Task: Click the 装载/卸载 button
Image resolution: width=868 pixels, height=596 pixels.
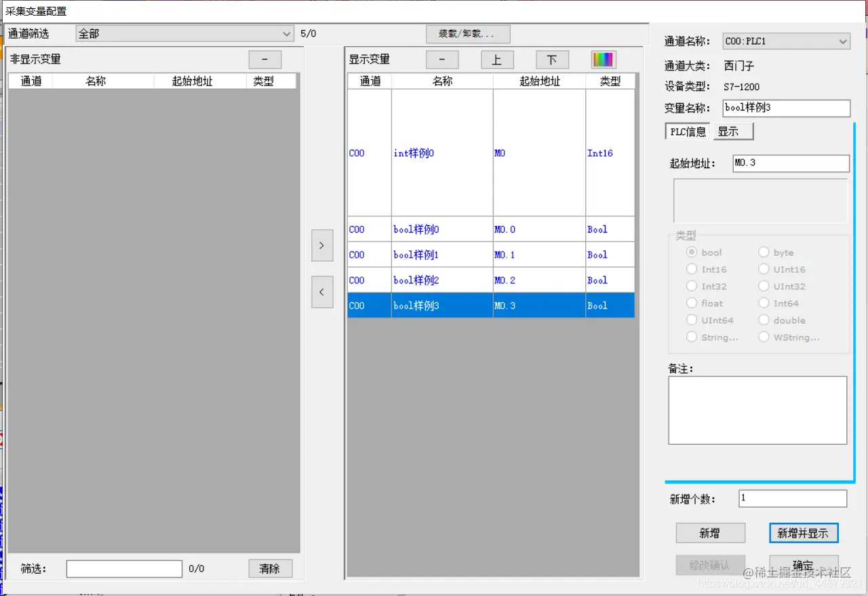Action: point(468,33)
